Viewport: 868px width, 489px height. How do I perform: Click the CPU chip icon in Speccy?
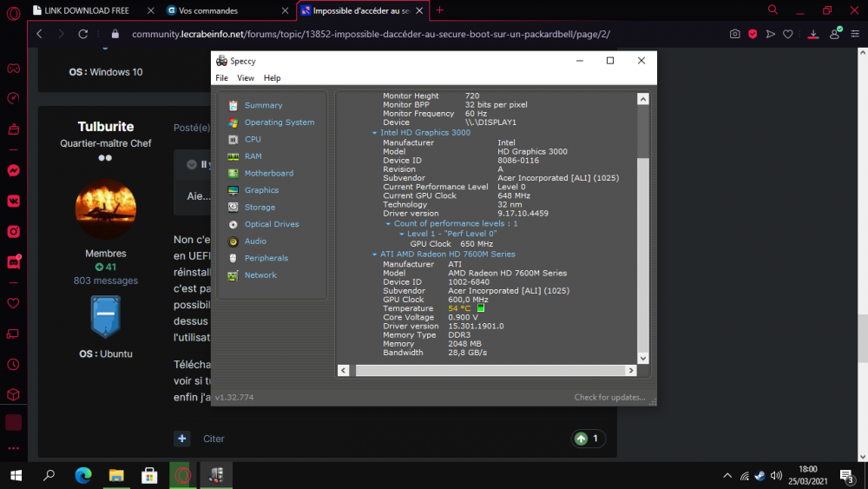click(x=233, y=140)
